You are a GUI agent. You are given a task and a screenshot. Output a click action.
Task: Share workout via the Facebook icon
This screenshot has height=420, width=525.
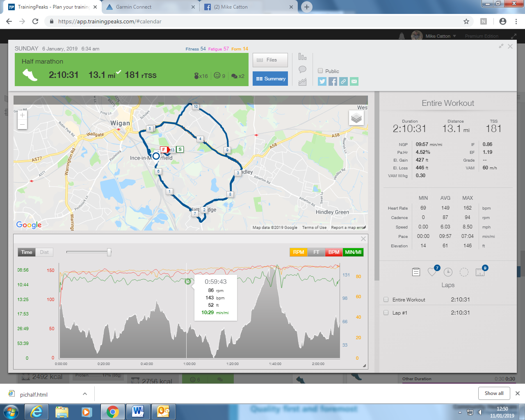point(333,81)
